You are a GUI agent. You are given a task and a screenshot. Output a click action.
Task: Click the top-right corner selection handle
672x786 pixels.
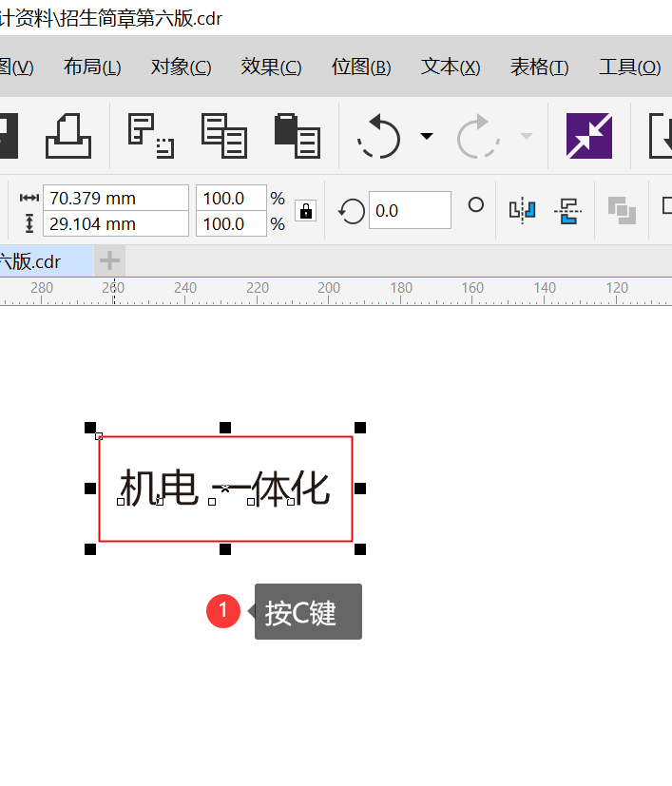360,428
